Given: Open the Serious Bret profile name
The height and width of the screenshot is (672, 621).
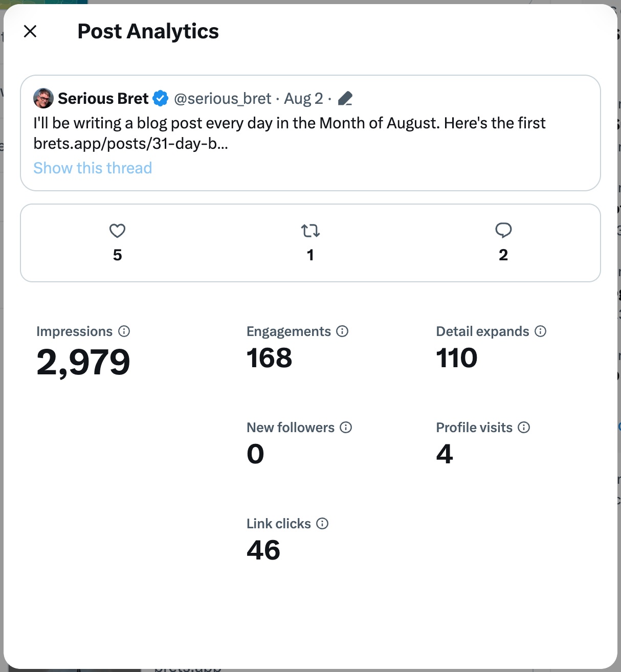Looking at the screenshot, I should pyautogui.click(x=103, y=98).
